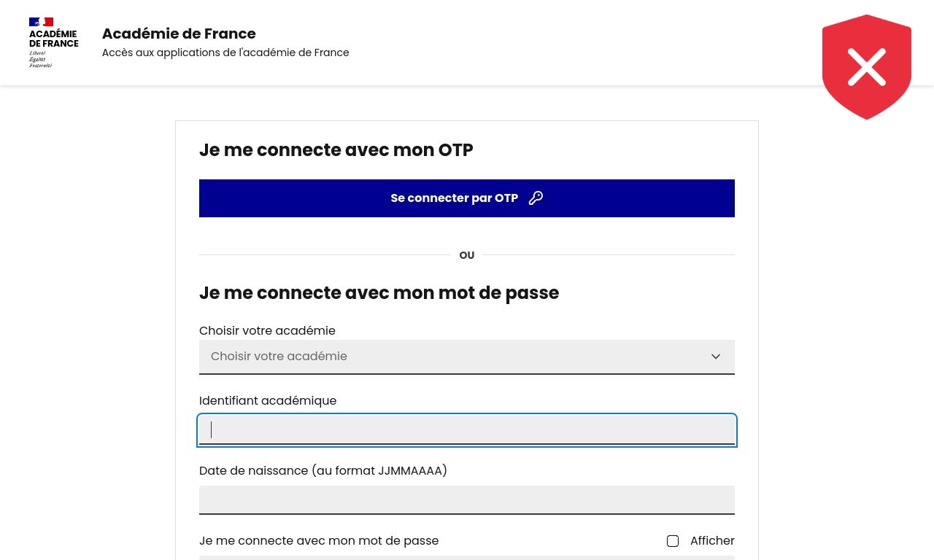
Task: Click the OU separator text
Action: pos(467,255)
